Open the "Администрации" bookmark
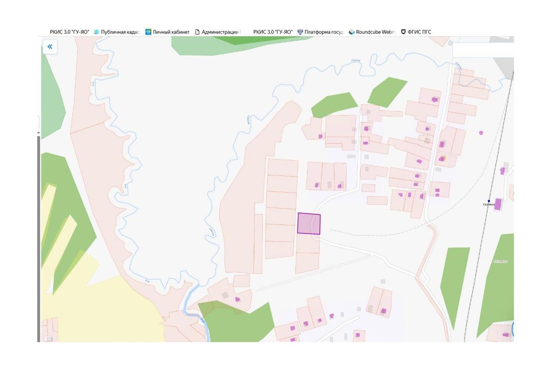 (x=218, y=32)
